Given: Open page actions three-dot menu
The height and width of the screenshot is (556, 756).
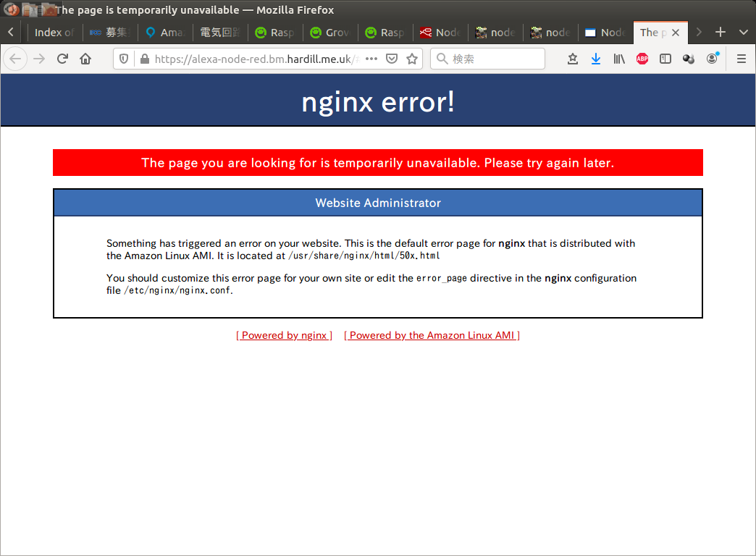Looking at the screenshot, I should pyautogui.click(x=371, y=59).
